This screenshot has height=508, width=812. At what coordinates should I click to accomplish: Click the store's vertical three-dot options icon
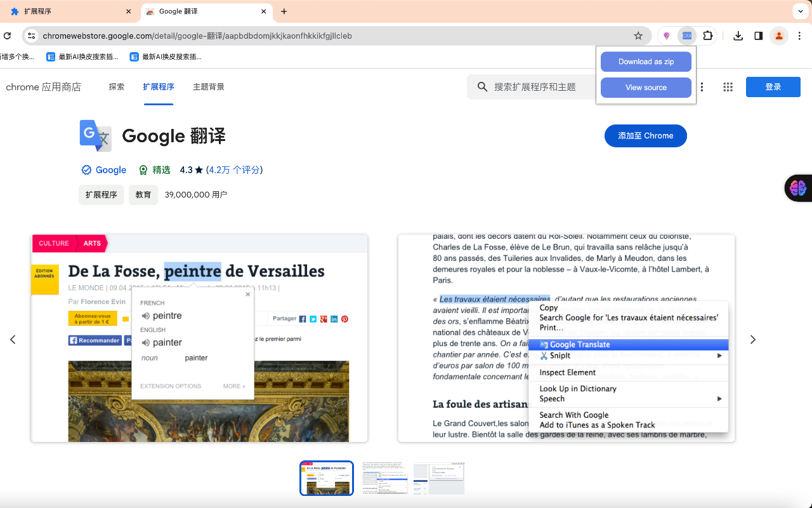pyautogui.click(x=702, y=87)
